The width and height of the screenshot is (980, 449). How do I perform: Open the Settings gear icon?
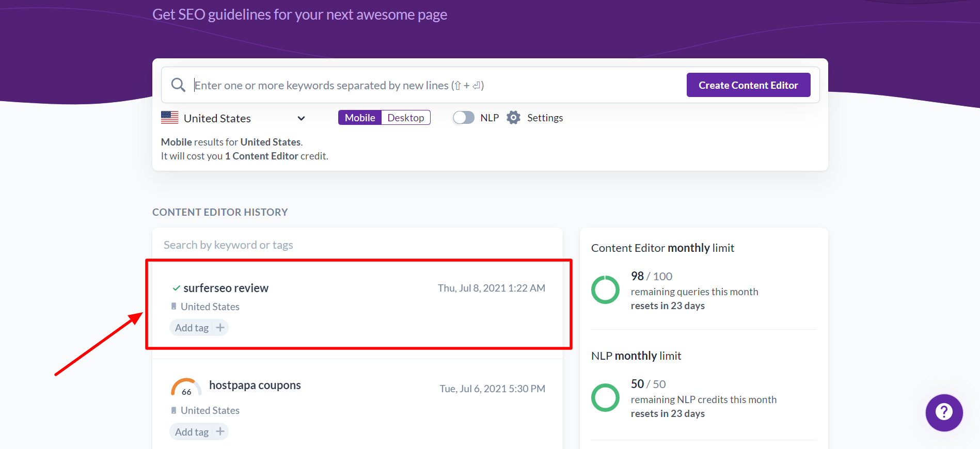pyautogui.click(x=513, y=118)
